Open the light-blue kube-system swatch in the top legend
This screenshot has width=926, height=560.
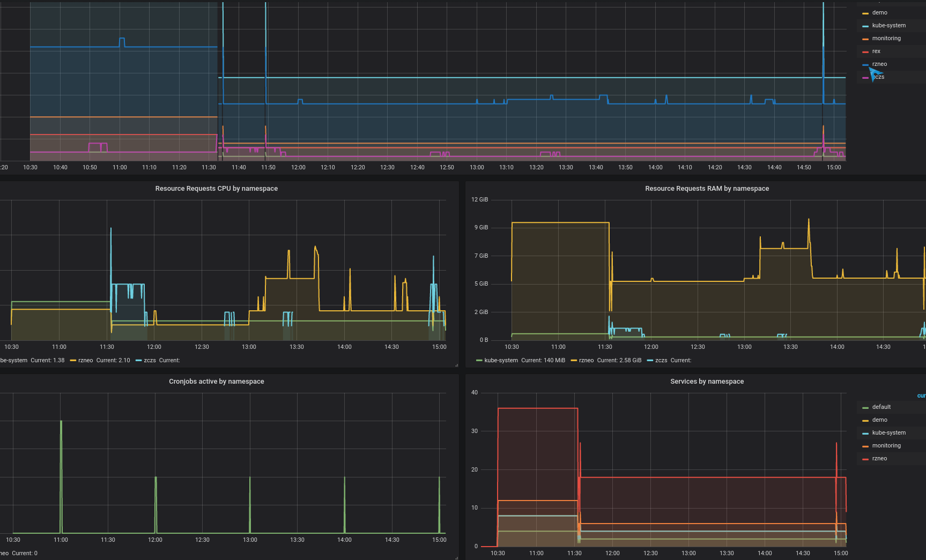coord(865,26)
